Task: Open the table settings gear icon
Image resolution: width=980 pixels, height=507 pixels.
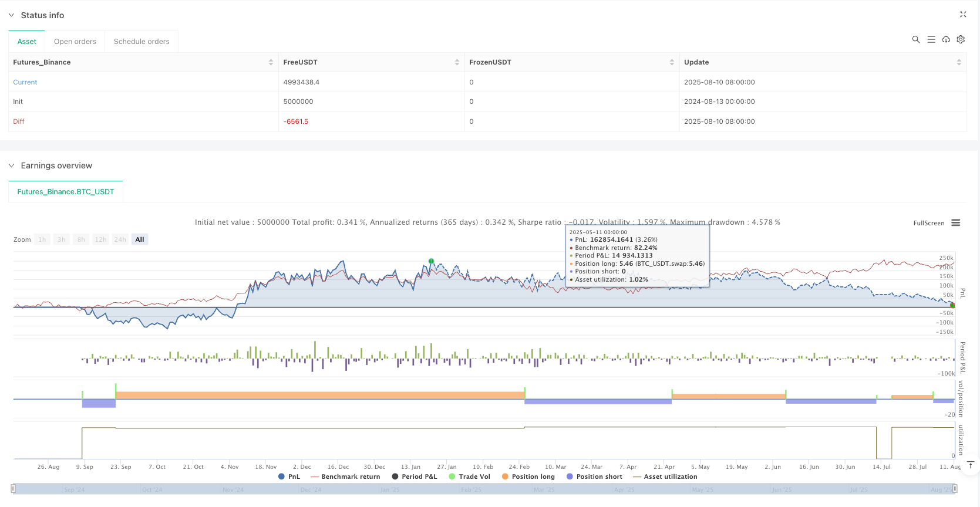Action: point(961,39)
